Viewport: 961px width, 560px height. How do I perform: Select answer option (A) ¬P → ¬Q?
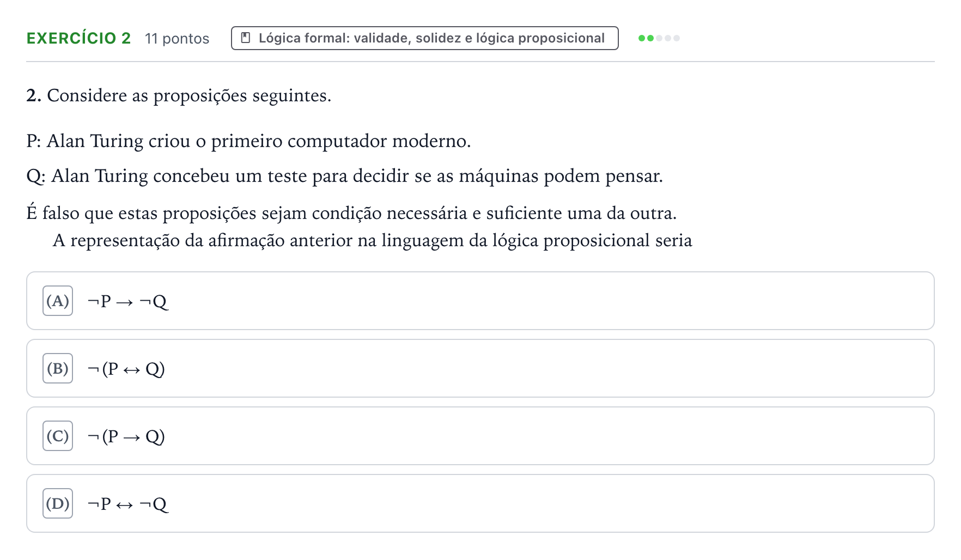click(480, 301)
